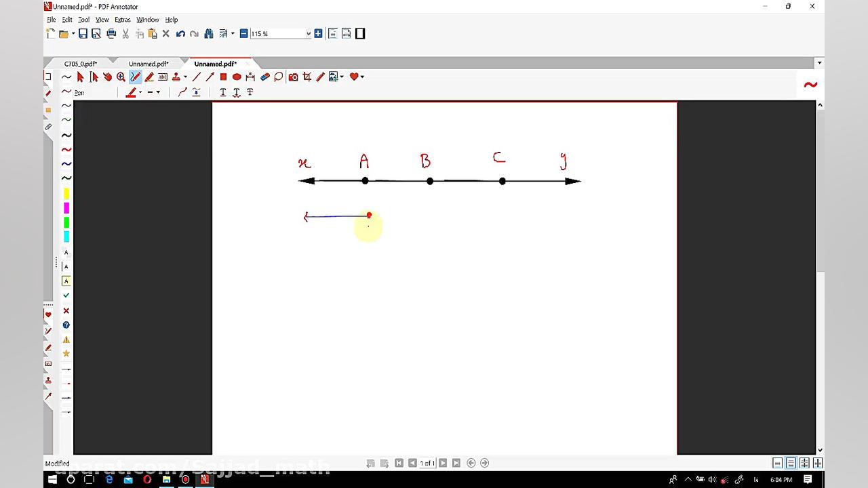The width and height of the screenshot is (868, 488).
Task: Go to the next page
Action: click(x=443, y=463)
